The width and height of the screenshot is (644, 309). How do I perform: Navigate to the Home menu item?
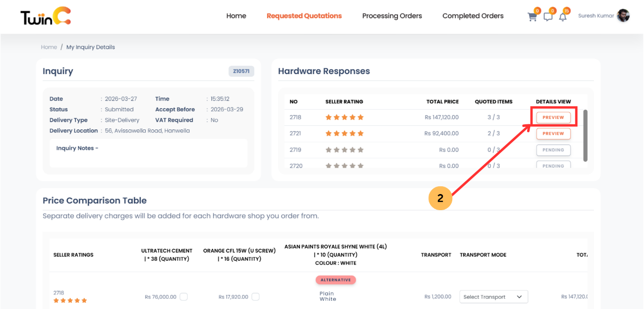coord(236,16)
